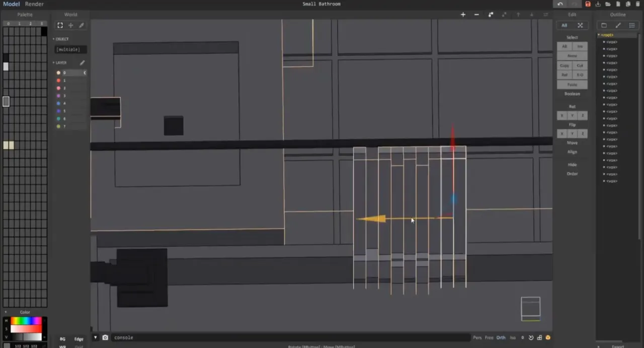644x348 pixels.
Task: Select Pers camera mode
Action: pos(477,338)
